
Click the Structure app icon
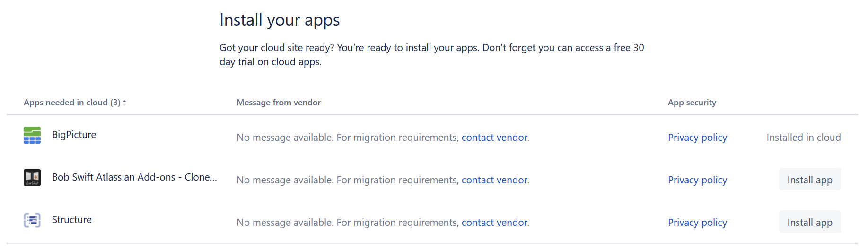click(32, 220)
